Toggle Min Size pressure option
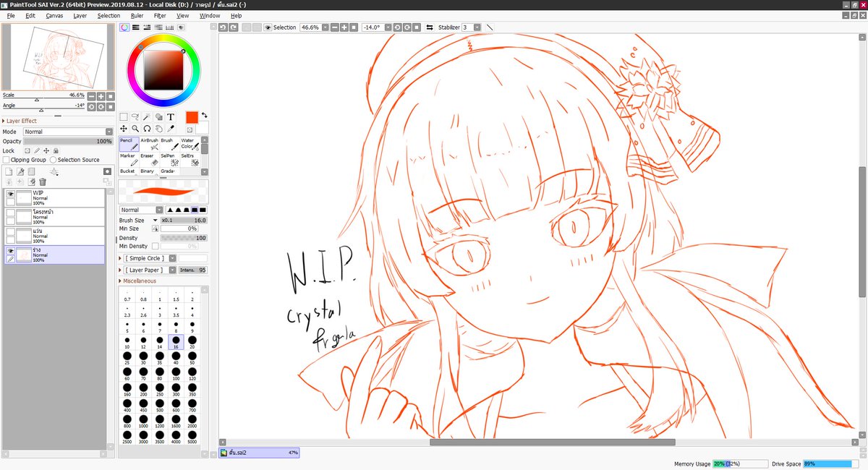 click(155, 228)
